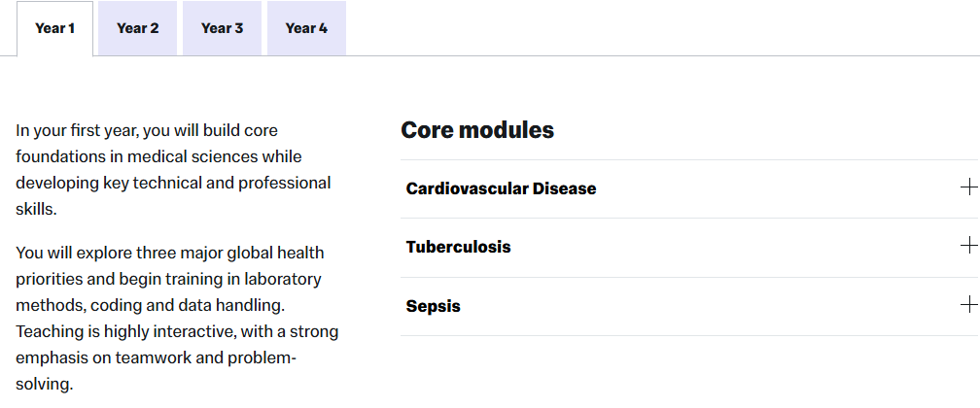980x408 pixels.
Task: Click the word "skills." ending first paragraph
Action: click(38, 209)
